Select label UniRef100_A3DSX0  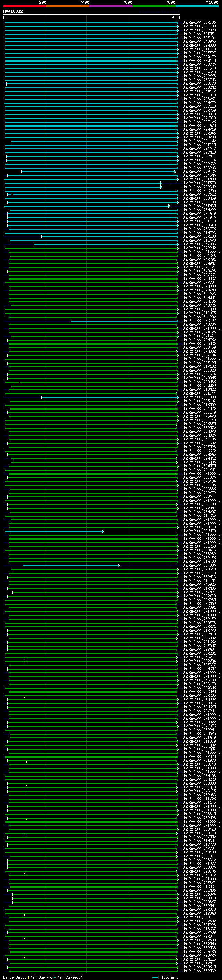[x=199, y=65]
